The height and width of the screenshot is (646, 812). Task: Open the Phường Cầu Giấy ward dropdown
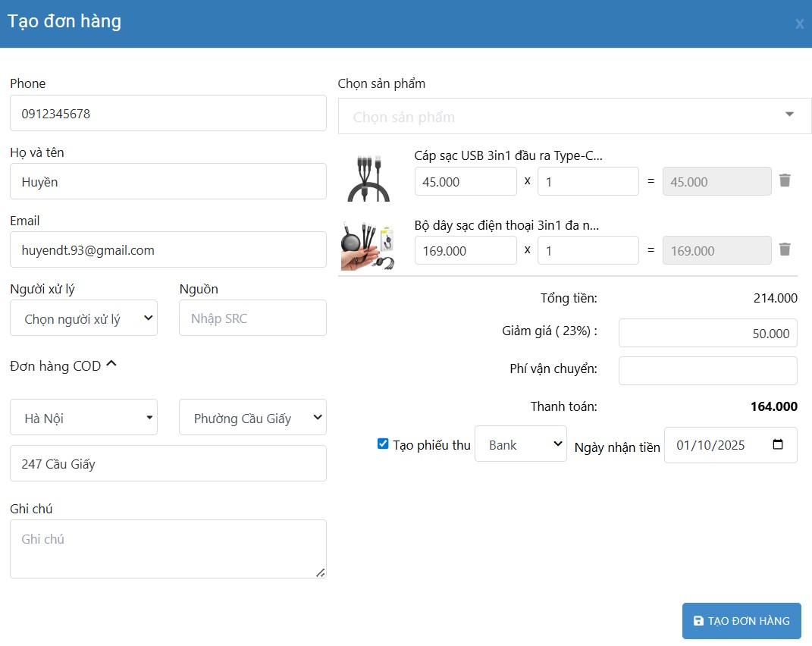[x=252, y=418]
